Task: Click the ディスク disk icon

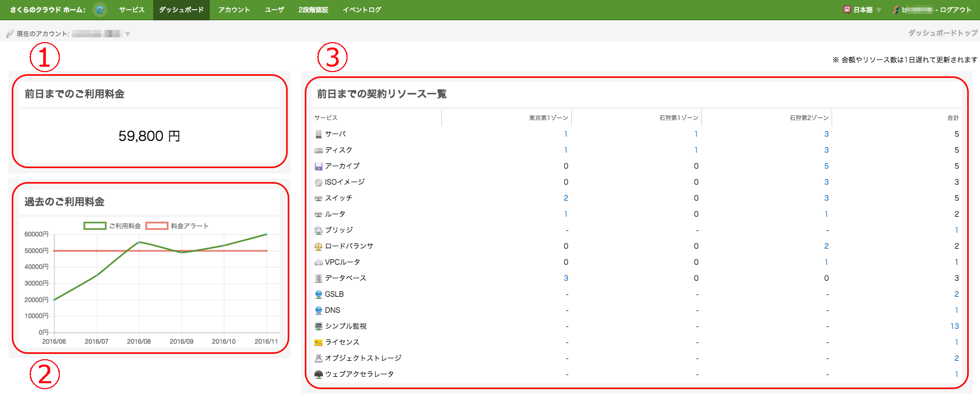Action: click(x=319, y=151)
